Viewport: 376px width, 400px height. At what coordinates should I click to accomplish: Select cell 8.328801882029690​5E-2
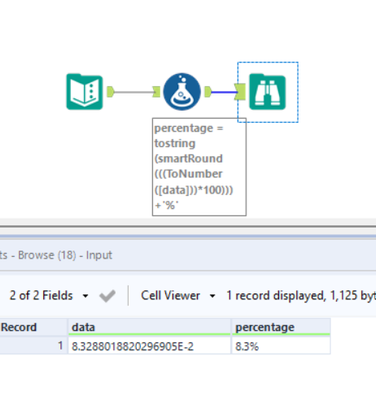click(x=149, y=346)
